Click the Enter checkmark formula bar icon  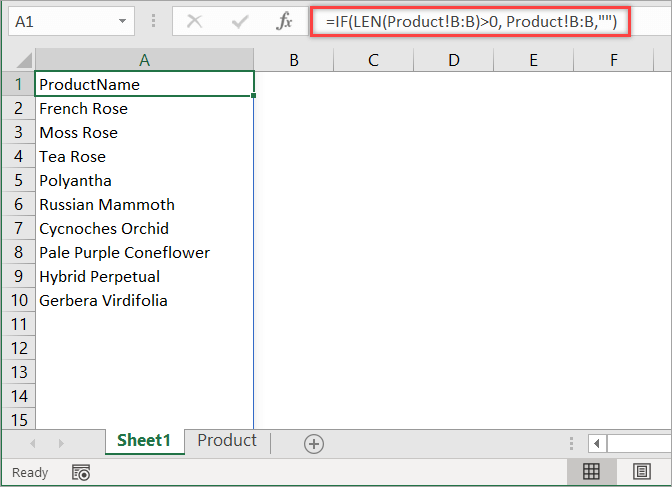point(240,21)
